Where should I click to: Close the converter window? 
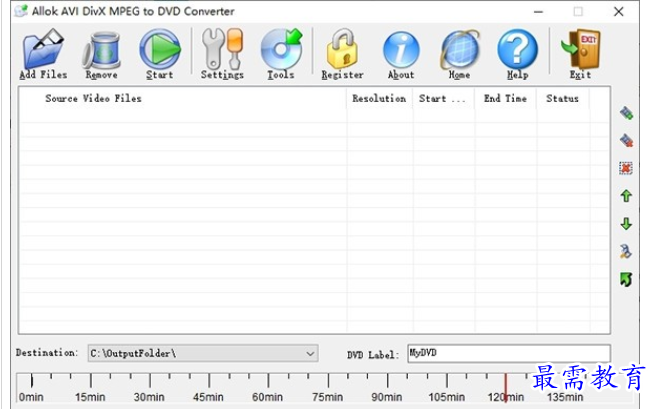pyautogui.click(x=619, y=12)
